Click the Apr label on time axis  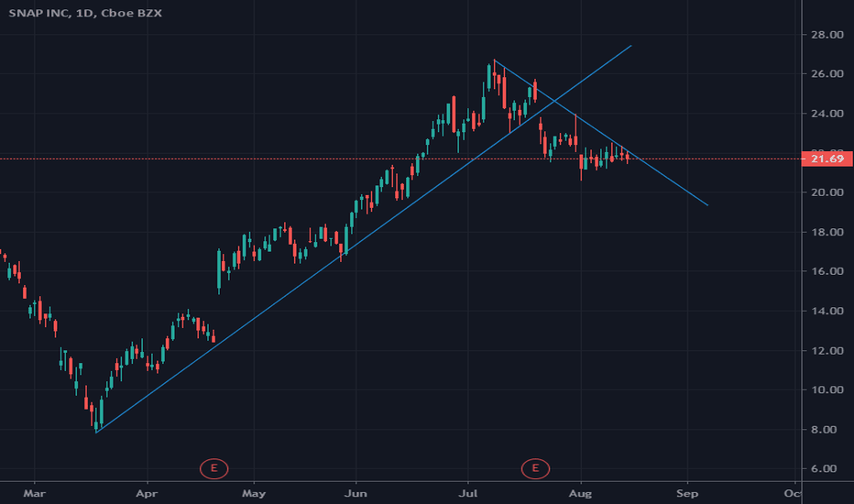pos(147,494)
